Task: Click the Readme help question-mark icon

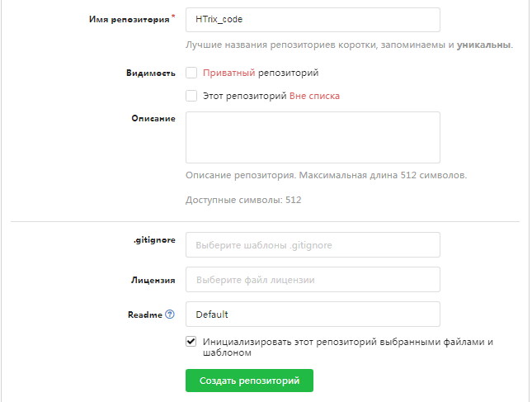Action: pos(170,315)
